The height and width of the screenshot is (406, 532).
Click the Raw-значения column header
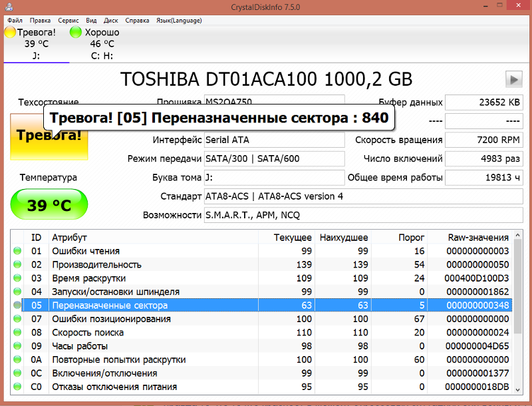click(x=470, y=238)
